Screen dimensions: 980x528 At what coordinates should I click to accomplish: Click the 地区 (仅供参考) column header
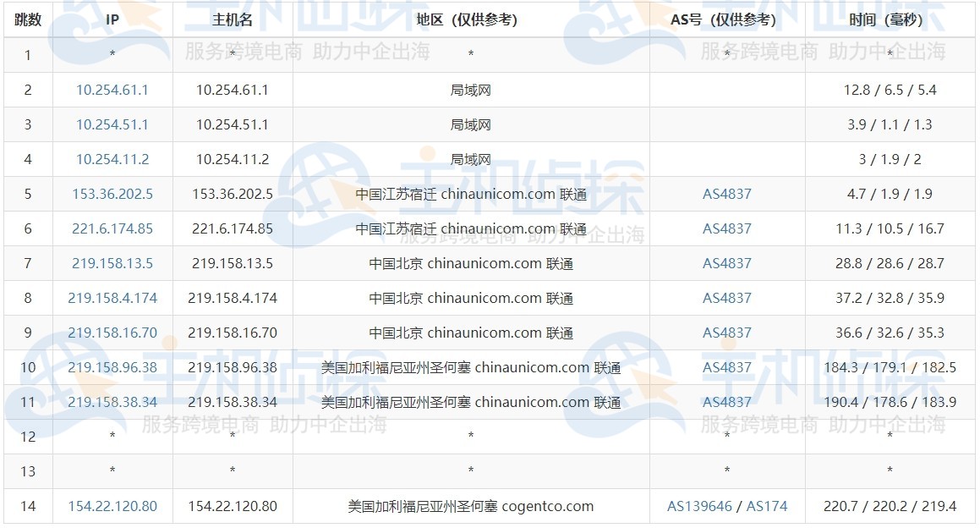click(x=471, y=20)
